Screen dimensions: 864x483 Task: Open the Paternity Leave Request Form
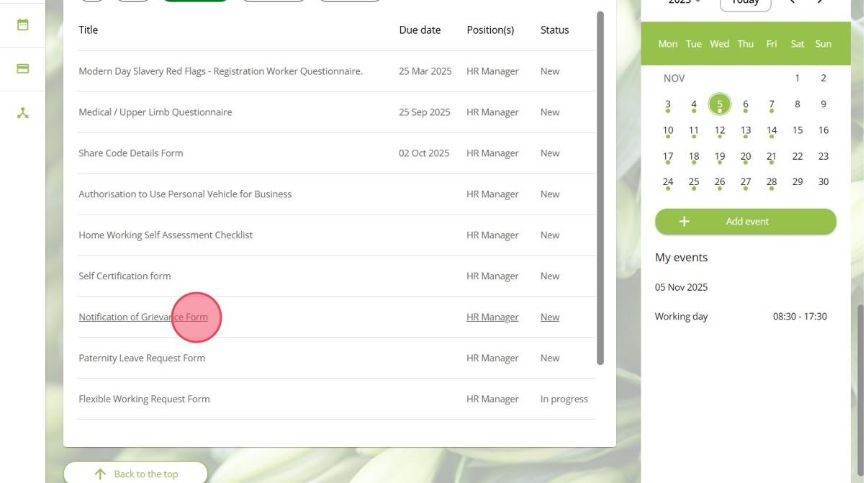pos(142,358)
